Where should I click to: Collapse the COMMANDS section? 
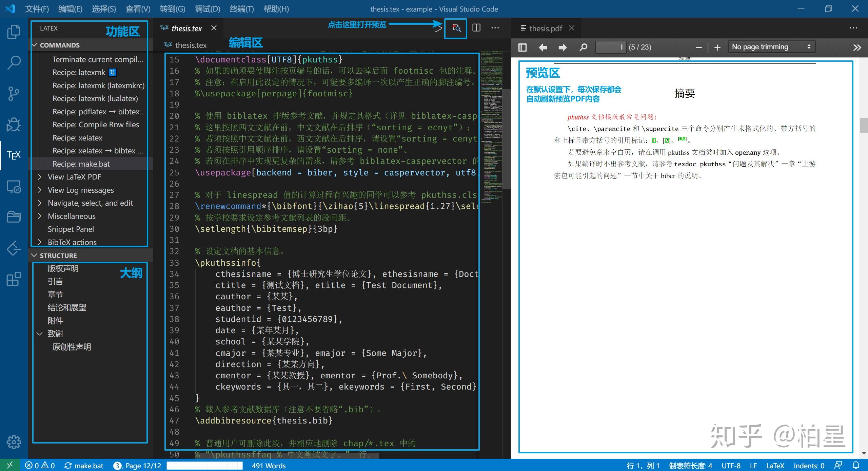59,45
